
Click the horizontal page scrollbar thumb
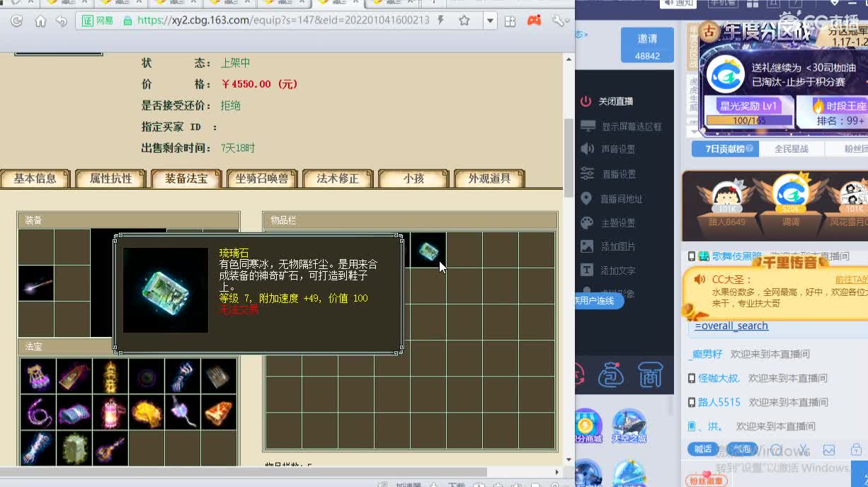point(244,471)
